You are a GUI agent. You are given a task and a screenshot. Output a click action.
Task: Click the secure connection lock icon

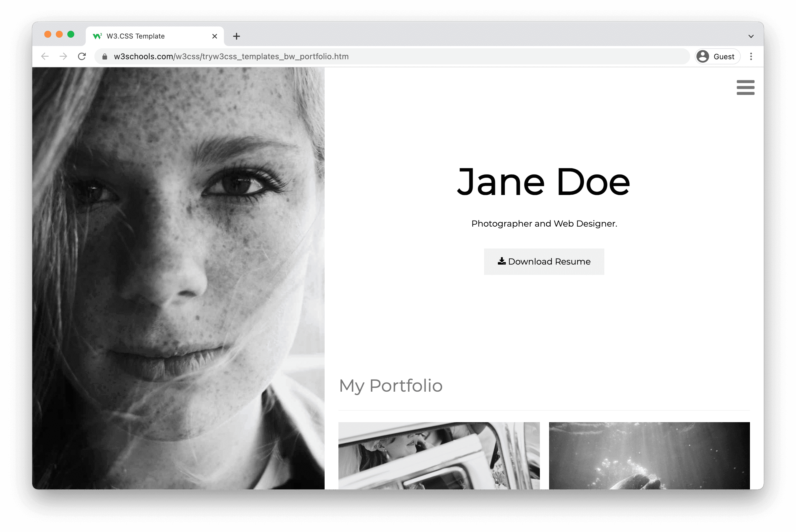coord(103,56)
